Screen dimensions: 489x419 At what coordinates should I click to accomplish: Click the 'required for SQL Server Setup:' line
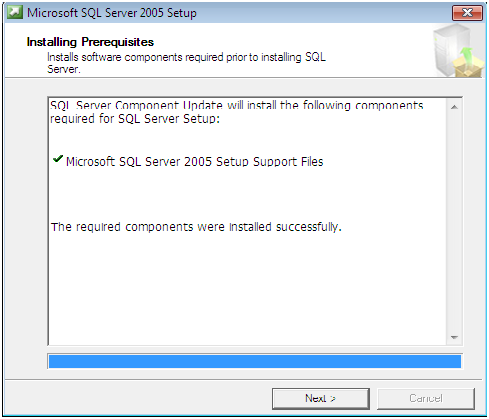(x=135, y=119)
